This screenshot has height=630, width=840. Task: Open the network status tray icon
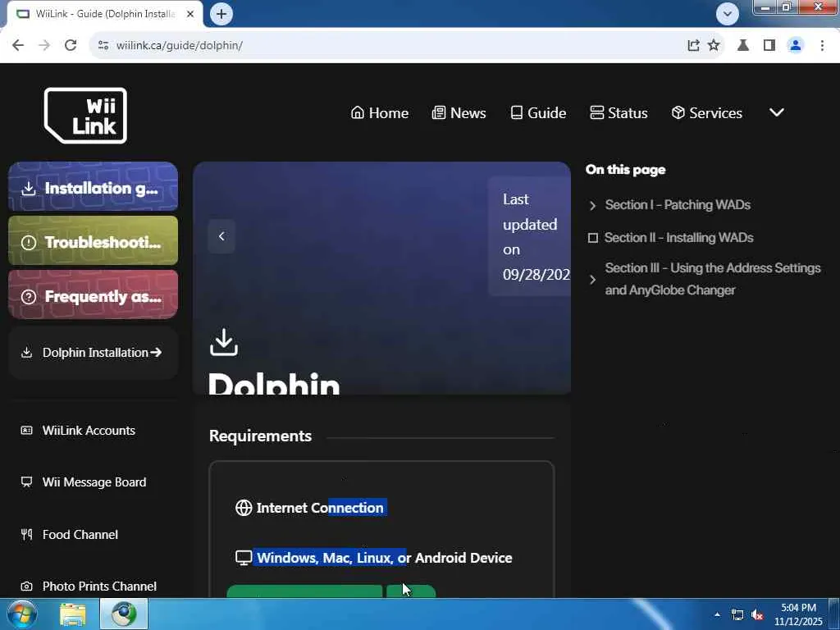click(737, 615)
